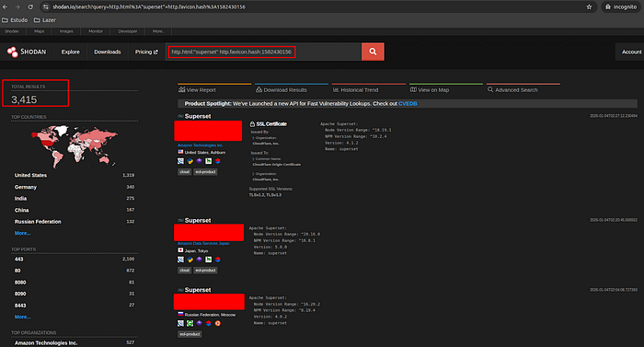The height and width of the screenshot is (347, 644).
Task: Filter by the cloud tag in the Ashburn result
Action: click(x=184, y=172)
